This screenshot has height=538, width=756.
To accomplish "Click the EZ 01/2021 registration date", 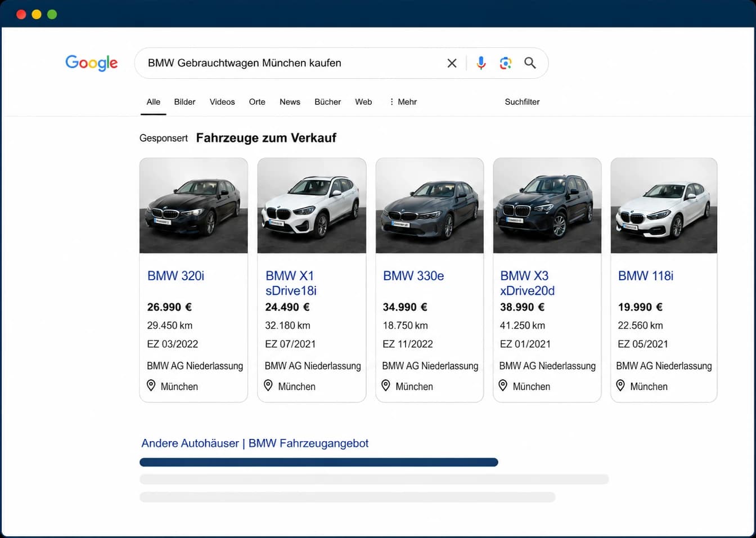I will tap(525, 344).
